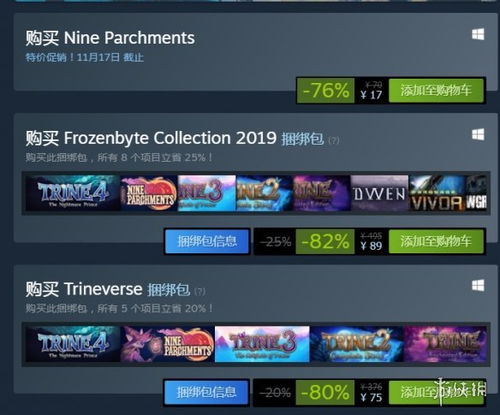Add Nine Parchments to the cart
The image size is (500, 415).
436,90
